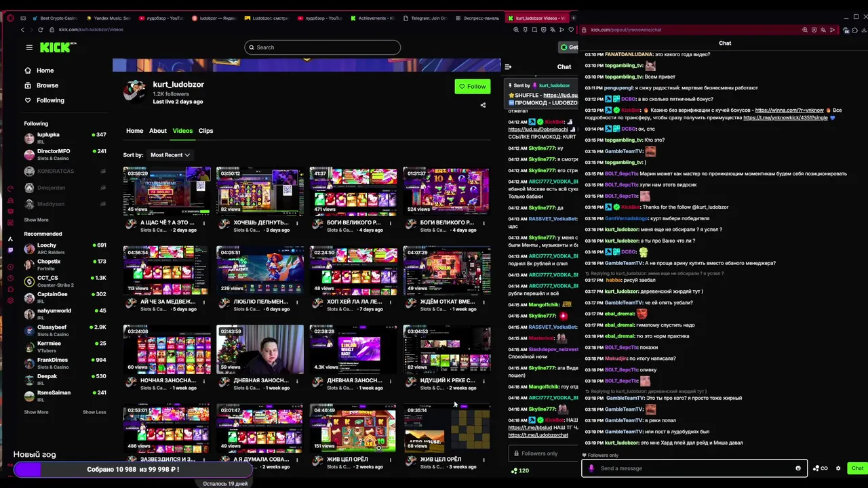
Task: Open chat settings gear in popout chat
Action: (838, 468)
